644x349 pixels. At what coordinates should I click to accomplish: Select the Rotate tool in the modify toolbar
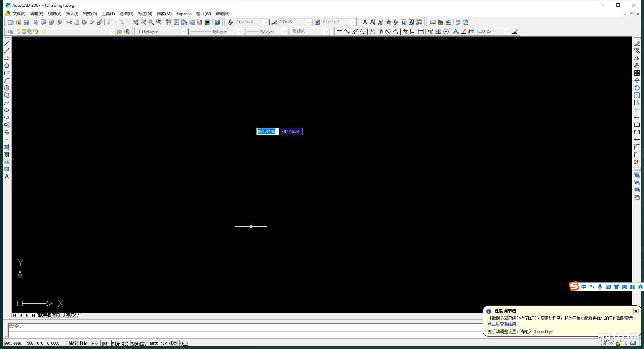(x=637, y=88)
